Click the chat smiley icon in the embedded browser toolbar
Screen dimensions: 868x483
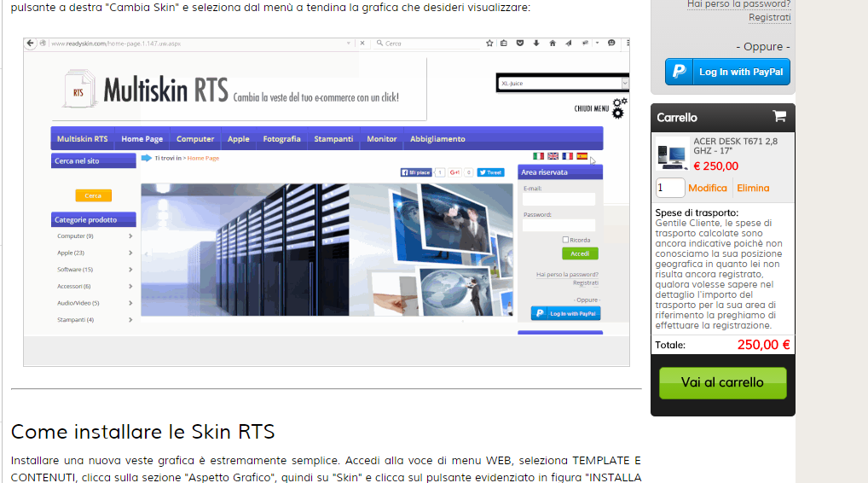pos(611,44)
